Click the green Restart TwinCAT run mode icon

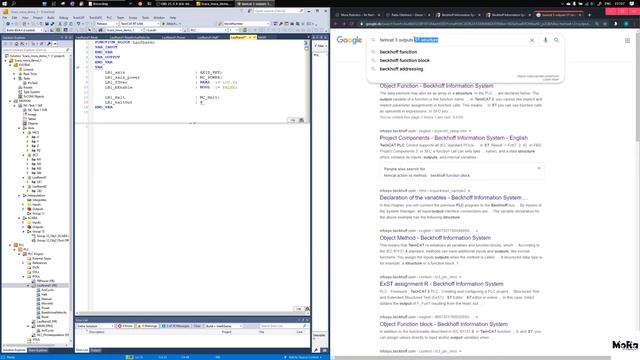coord(58,30)
